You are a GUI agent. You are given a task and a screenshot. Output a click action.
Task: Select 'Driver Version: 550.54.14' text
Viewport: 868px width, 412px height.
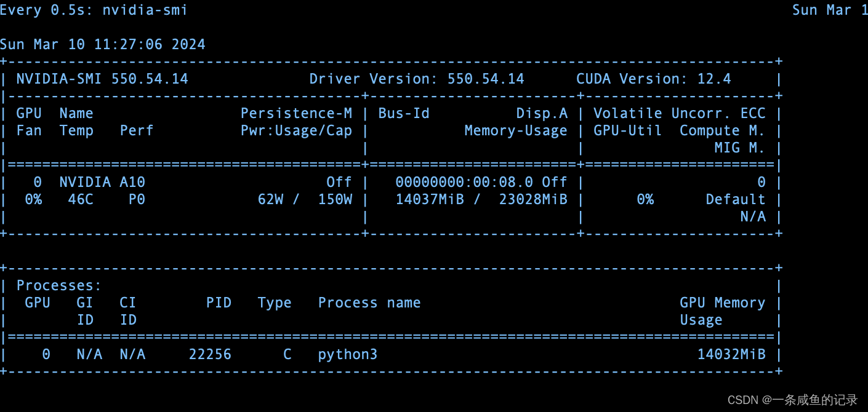[417, 79]
